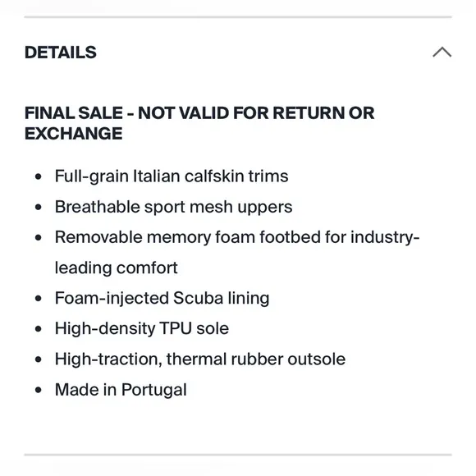Click the bullet before High-traction outsole
Viewport: 476px width, 476px height.
point(39,359)
